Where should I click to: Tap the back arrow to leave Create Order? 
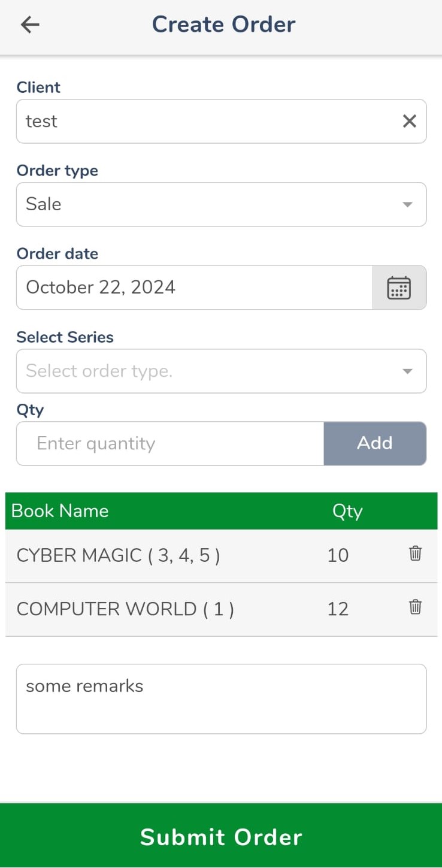click(x=29, y=25)
